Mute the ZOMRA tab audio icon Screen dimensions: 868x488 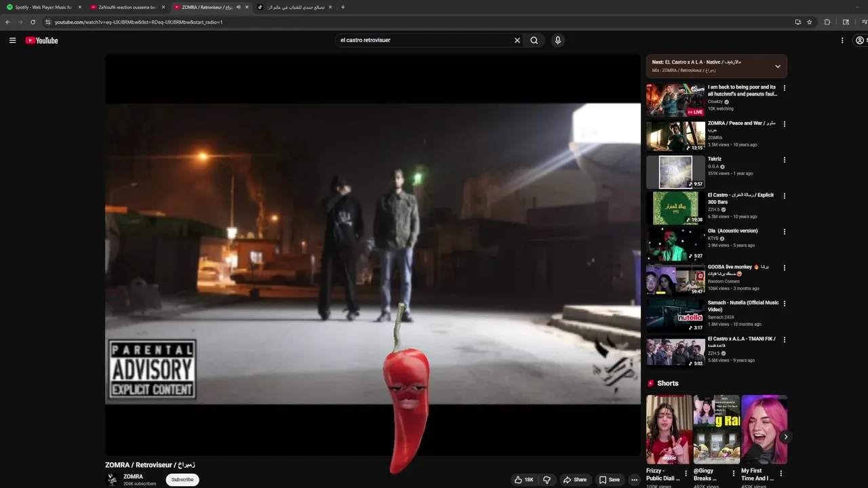pyautogui.click(x=238, y=7)
